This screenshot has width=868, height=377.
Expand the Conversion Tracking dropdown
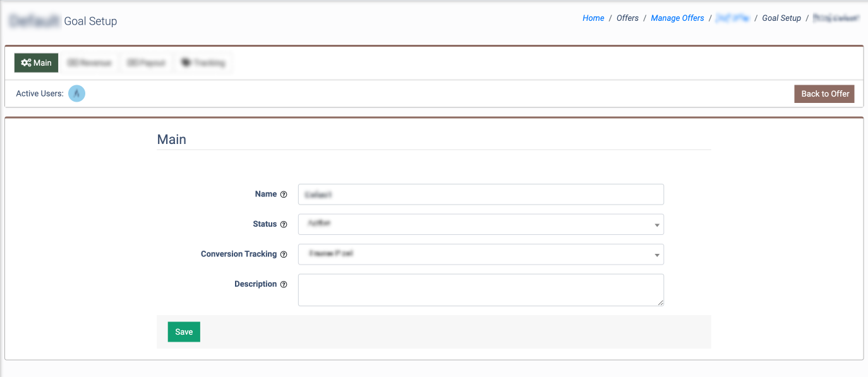coord(481,254)
